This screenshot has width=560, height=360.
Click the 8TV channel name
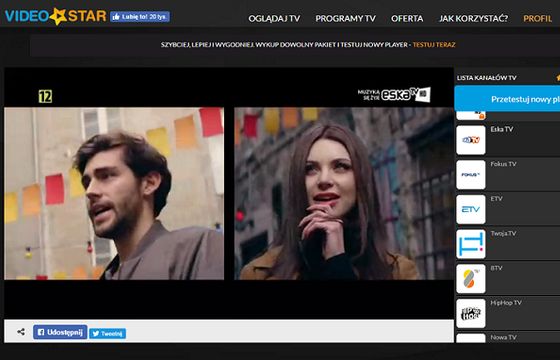496,268
